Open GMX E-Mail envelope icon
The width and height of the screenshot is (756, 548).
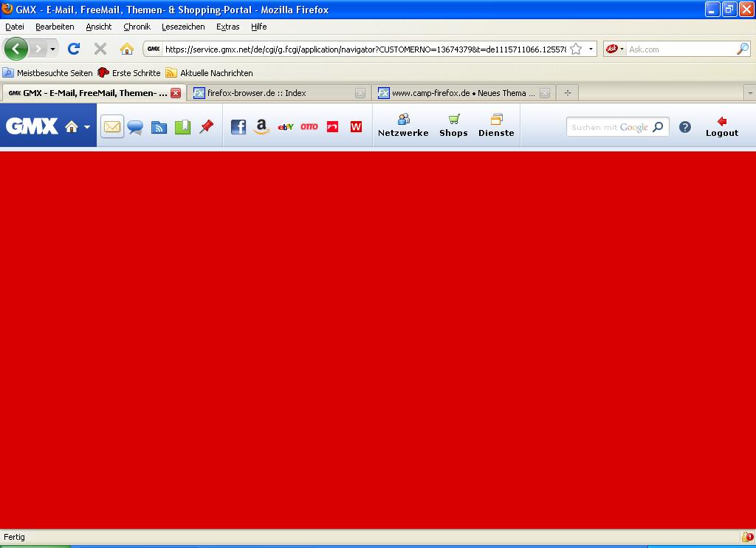112,127
